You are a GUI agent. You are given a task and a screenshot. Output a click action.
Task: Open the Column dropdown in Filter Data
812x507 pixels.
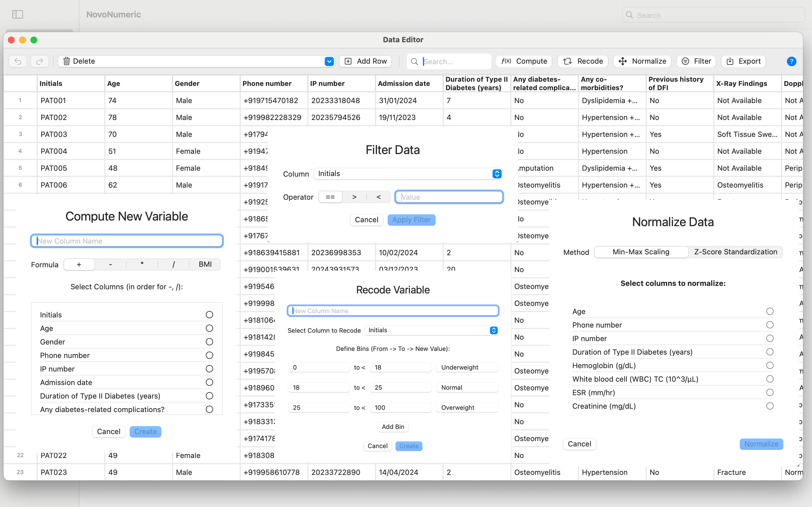point(408,174)
